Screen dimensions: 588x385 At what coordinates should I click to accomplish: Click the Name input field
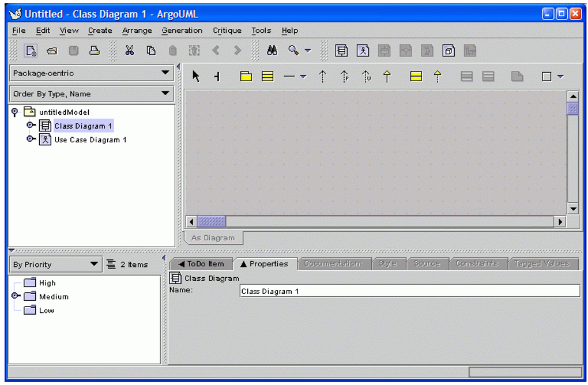(410, 291)
